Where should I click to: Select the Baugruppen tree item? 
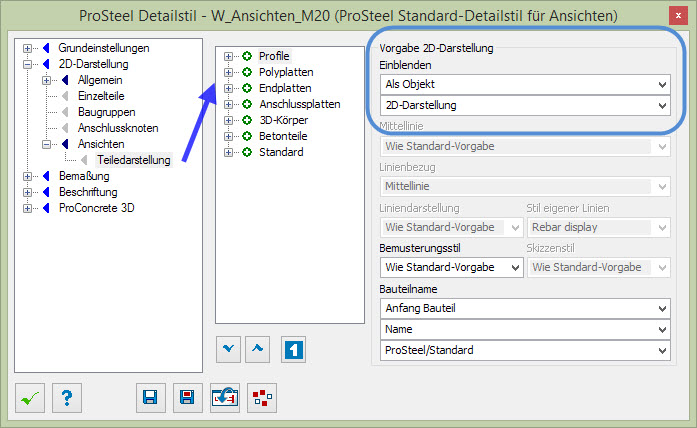coord(107,112)
